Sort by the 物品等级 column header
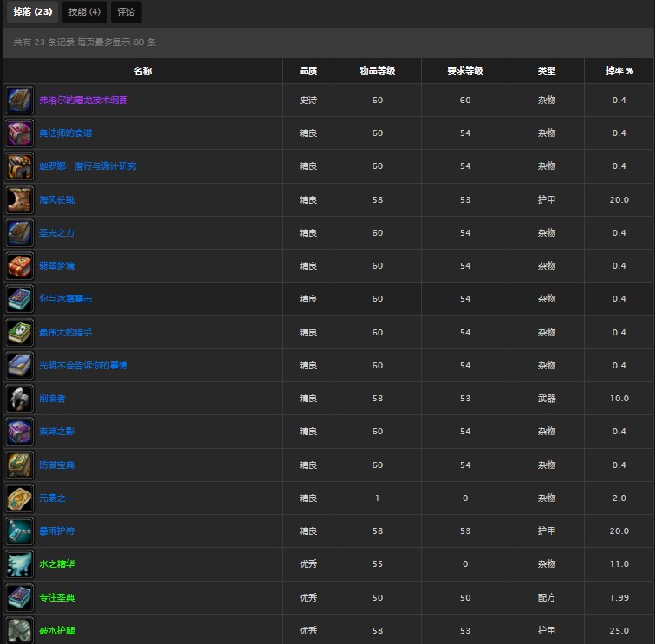The width and height of the screenshot is (655, 644). (x=377, y=71)
